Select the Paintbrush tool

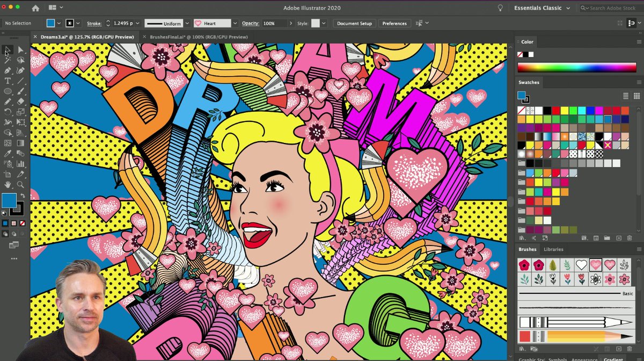point(20,91)
